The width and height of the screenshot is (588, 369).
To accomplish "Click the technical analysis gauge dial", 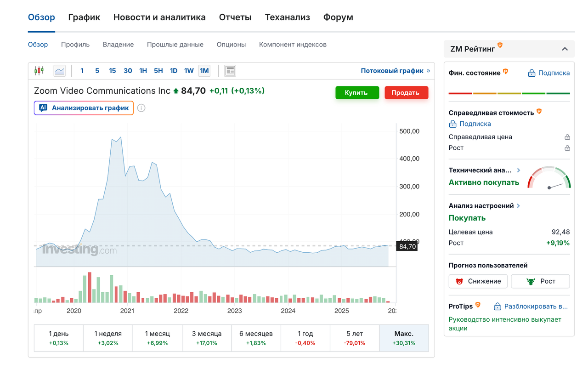I will point(549,178).
